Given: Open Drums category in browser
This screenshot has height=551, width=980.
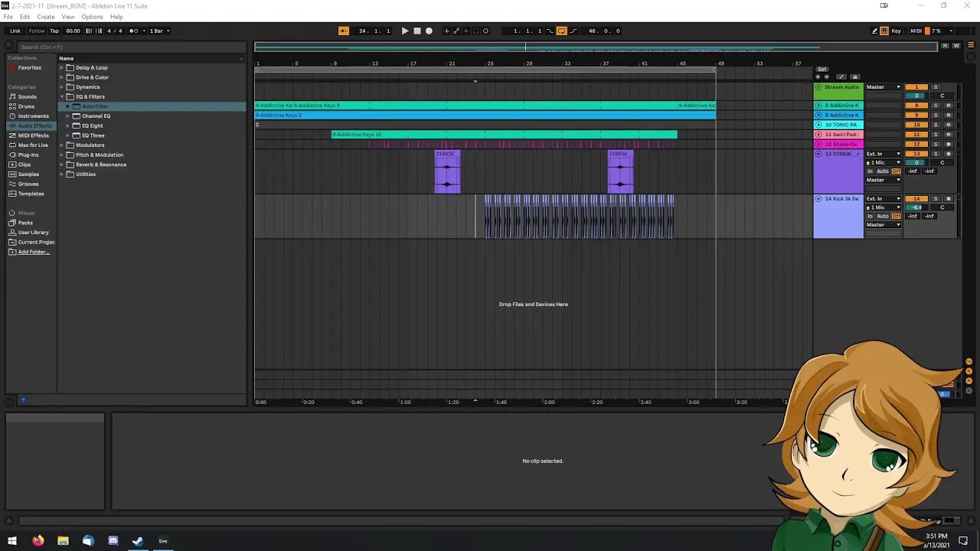Looking at the screenshot, I should click(x=27, y=106).
